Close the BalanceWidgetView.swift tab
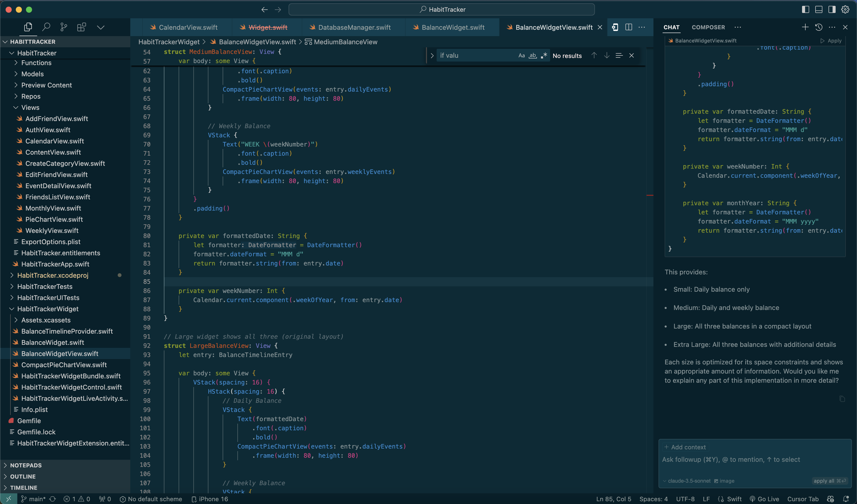This screenshot has width=857, height=504. point(600,27)
